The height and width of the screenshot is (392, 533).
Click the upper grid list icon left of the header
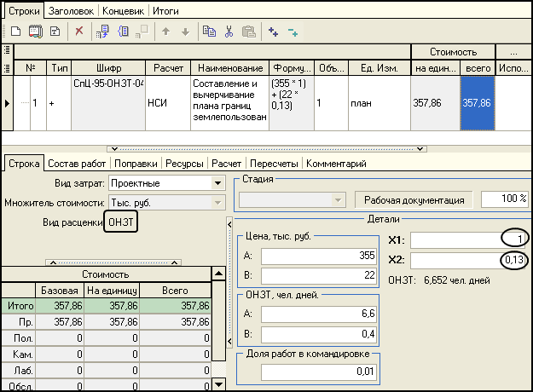tap(7, 51)
